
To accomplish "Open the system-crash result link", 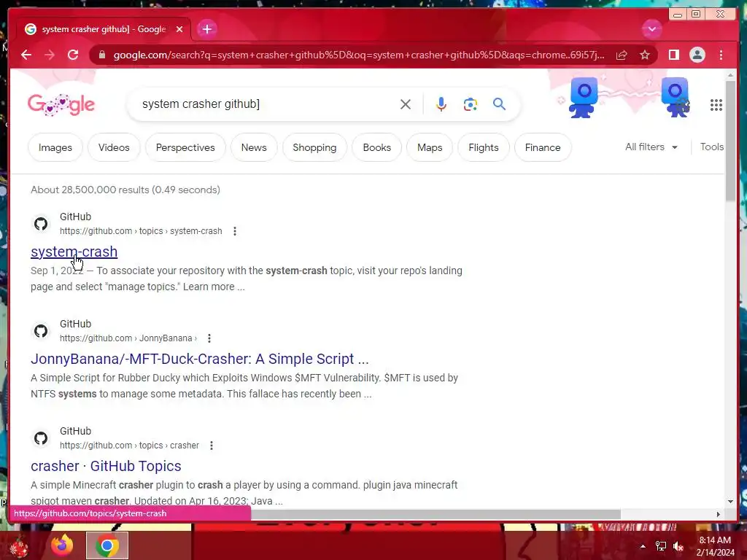I will pos(74,252).
